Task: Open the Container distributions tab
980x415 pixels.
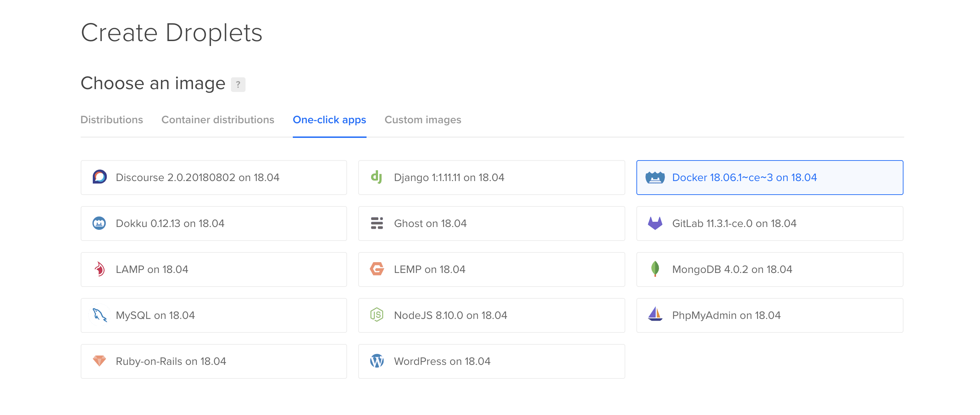Action: click(218, 119)
